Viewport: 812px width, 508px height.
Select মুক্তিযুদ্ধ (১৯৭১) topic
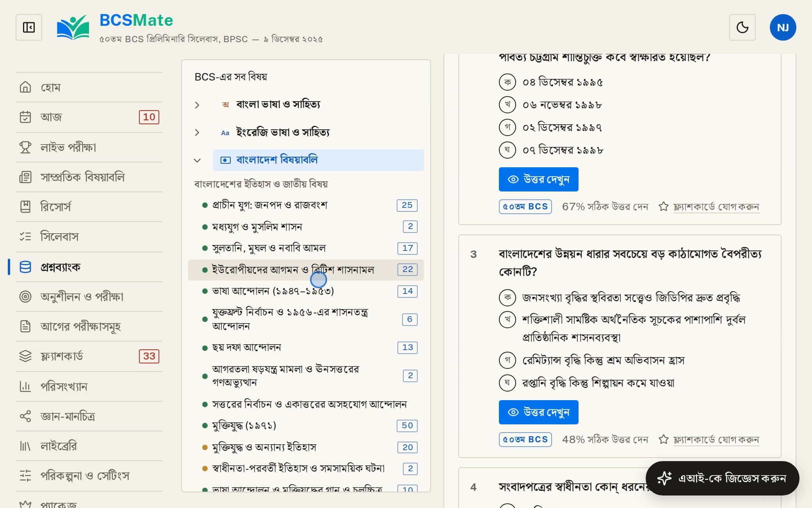tap(306, 426)
